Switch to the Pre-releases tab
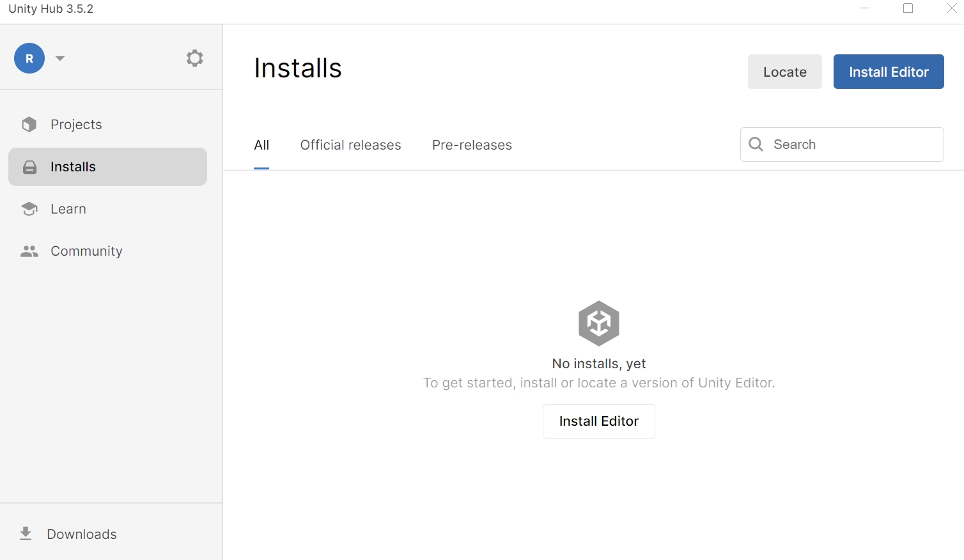This screenshot has width=964, height=560. [472, 145]
